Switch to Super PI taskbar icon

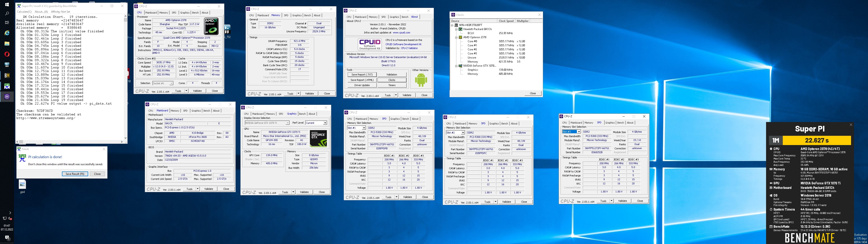[7, 86]
